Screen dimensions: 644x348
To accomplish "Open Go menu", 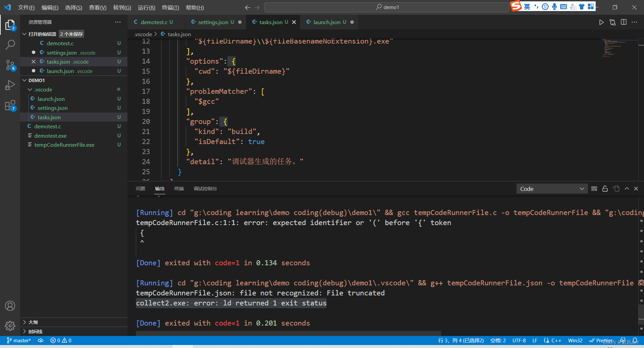I will pos(122,7).
